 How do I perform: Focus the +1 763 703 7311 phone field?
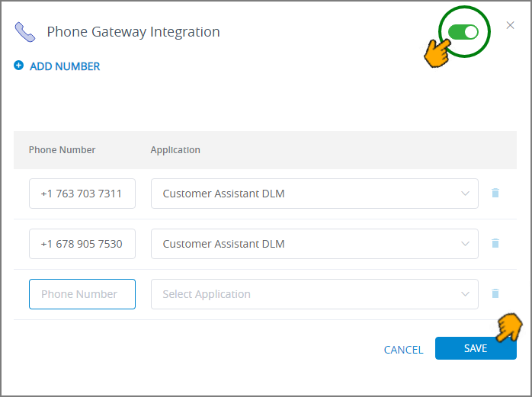(82, 194)
